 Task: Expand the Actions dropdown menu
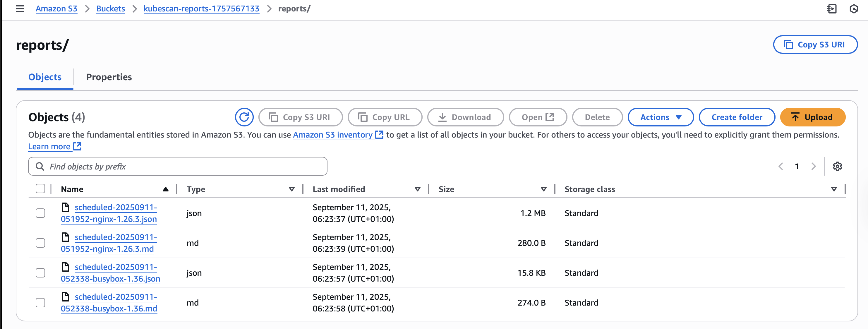tap(661, 117)
